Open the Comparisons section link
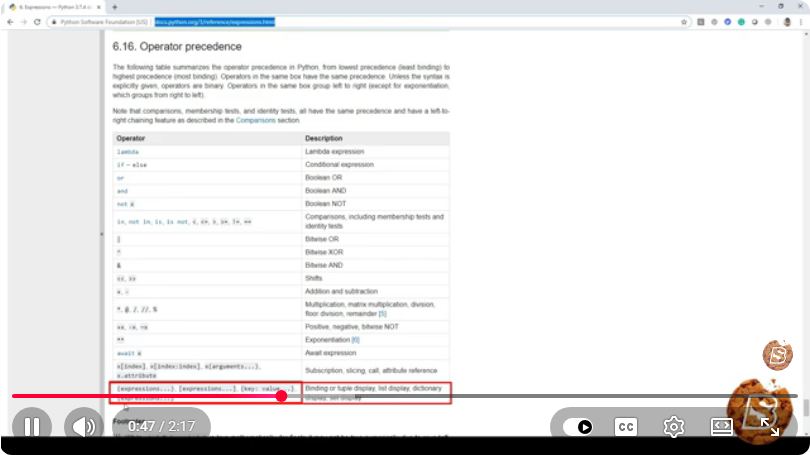The height and width of the screenshot is (455, 810). (255, 120)
